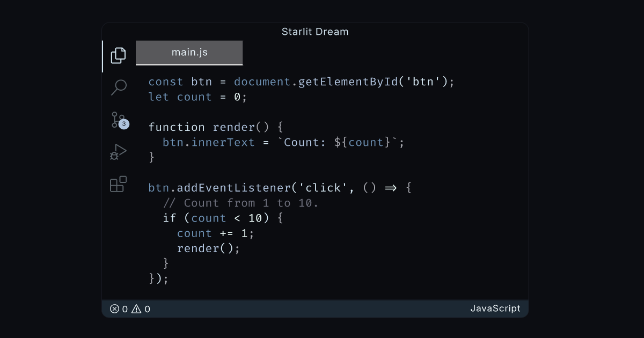Viewport: 644px width, 338px height.
Task: Click the closing "});" line
Action: pyautogui.click(x=159, y=278)
